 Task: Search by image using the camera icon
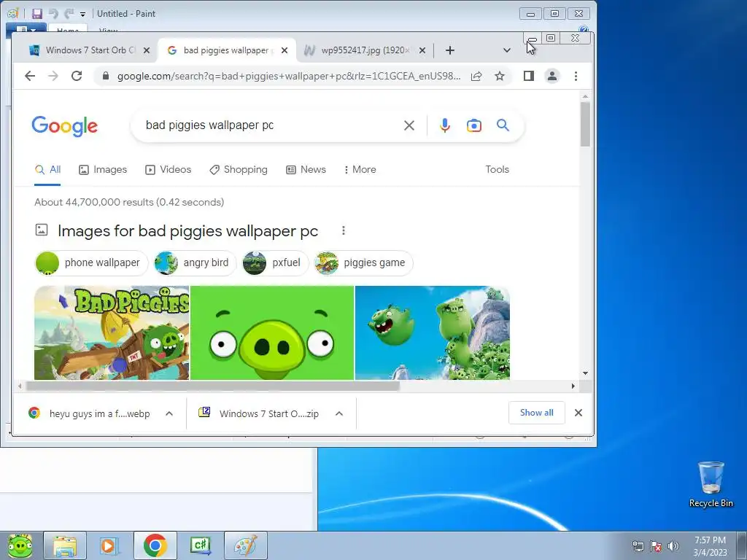tap(473, 125)
